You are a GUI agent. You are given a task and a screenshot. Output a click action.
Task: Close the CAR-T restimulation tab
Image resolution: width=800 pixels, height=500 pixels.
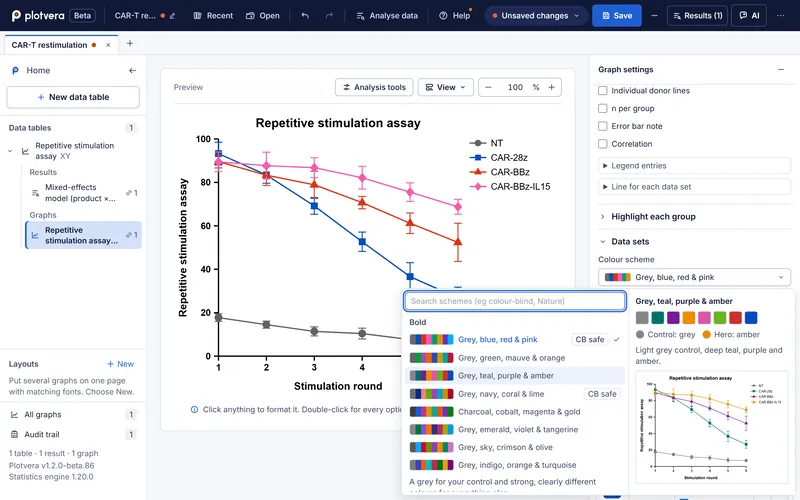[x=108, y=45]
